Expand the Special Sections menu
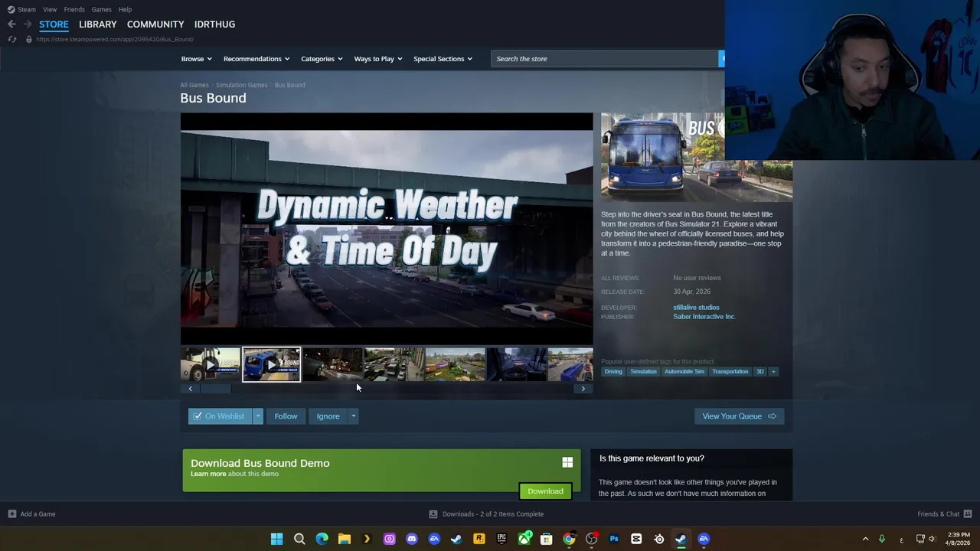 point(443,59)
